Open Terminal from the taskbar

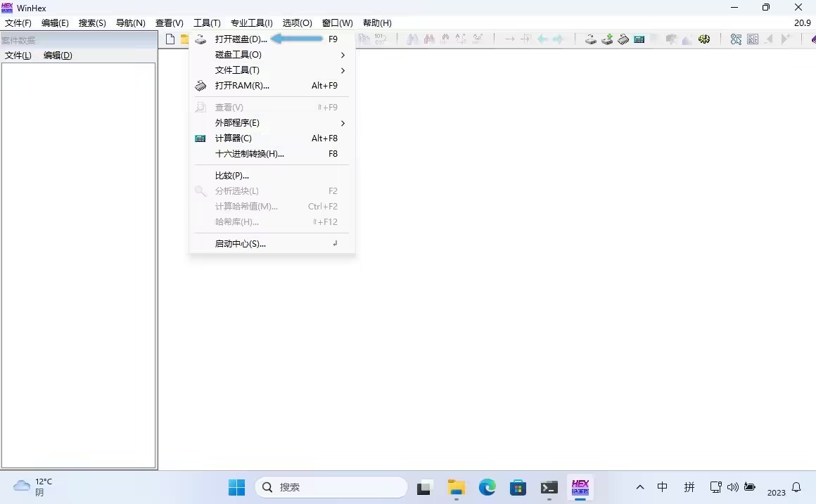pos(549,487)
